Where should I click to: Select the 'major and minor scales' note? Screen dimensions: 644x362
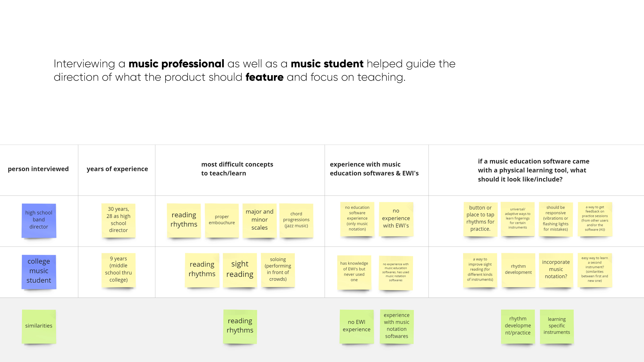pyautogui.click(x=259, y=220)
